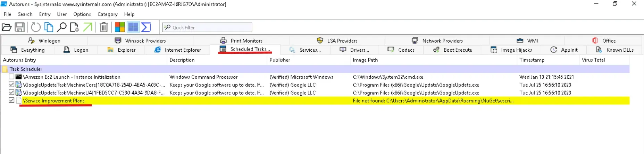Switch to the Codecs tab
This screenshot has width=644, height=154.
tap(401, 50)
